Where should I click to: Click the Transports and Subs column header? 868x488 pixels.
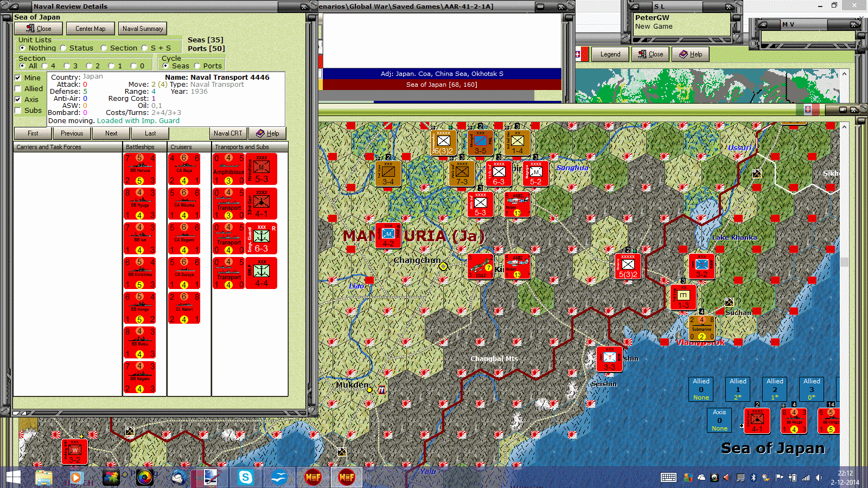[x=250, y=147]
